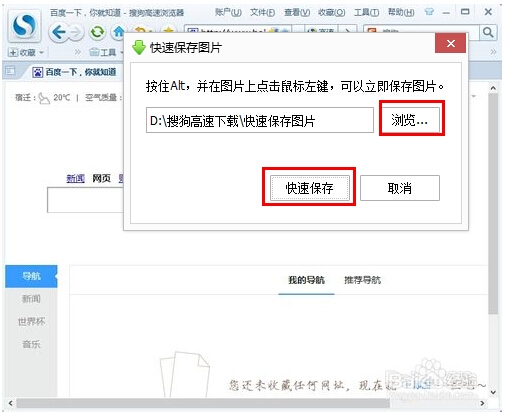Open the 帮助(H) menu
507x415 pixels.
click(401, 12)
